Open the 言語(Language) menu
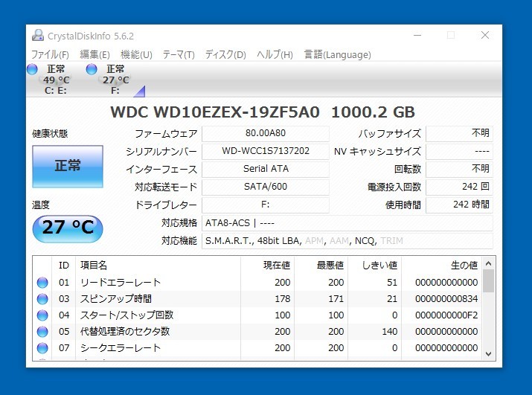Screen dimensions: 532x395 pyautogui.click(x=337, y=54)
